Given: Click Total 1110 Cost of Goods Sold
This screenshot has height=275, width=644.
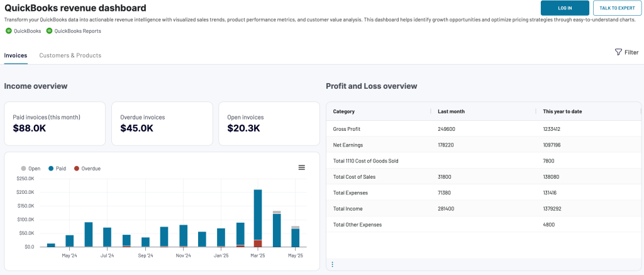Looking at the screenshot, I should point(365,161).
